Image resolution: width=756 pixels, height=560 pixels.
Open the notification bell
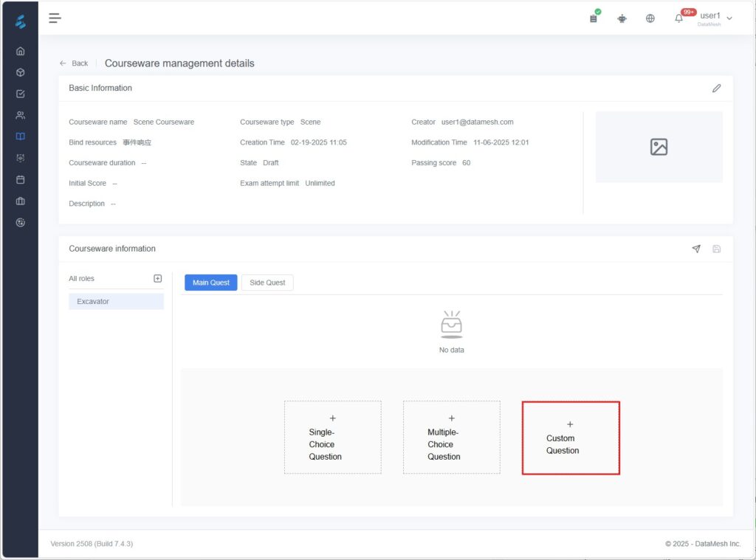click(x=679, y=18)
